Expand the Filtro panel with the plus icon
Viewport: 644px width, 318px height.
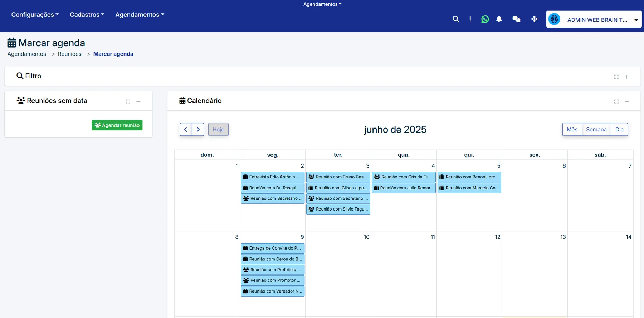pyautogui.click(x=627, y=77)
